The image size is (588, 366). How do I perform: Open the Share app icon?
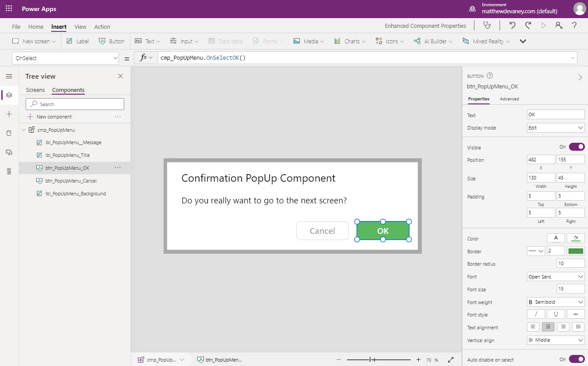pos(559,26)
